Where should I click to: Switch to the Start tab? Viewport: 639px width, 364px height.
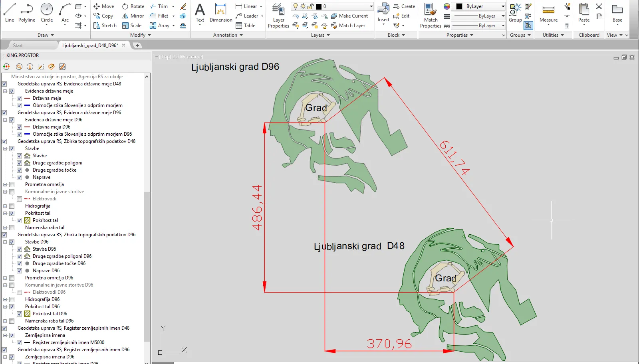coord(18,45)
